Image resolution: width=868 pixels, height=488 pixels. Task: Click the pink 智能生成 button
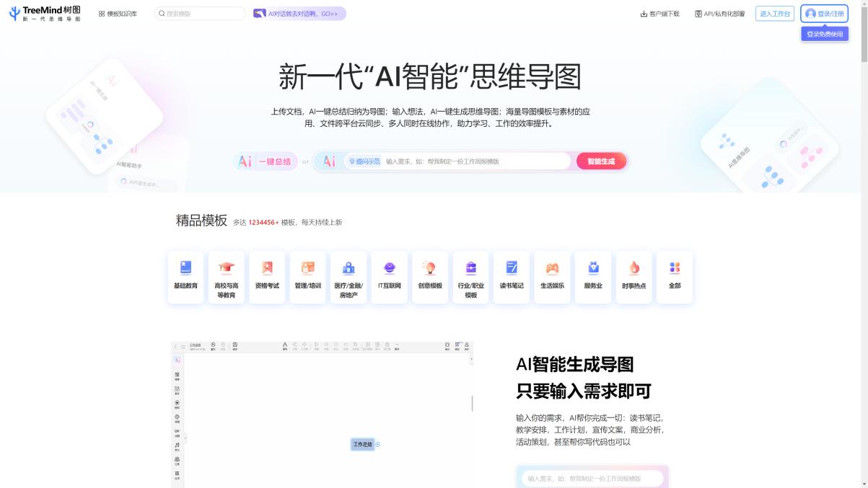click(x=601, y=161)
